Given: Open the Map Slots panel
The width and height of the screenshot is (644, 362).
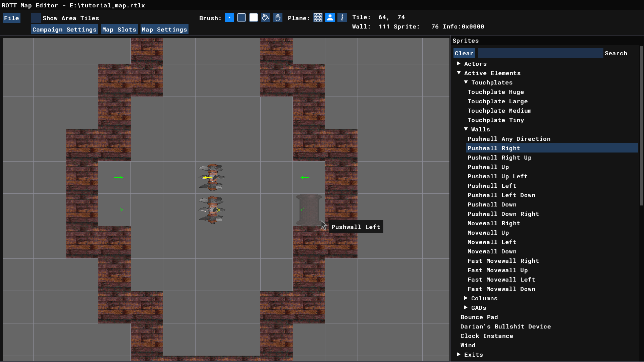Looking at the screenshot, I should click(119, 29).
